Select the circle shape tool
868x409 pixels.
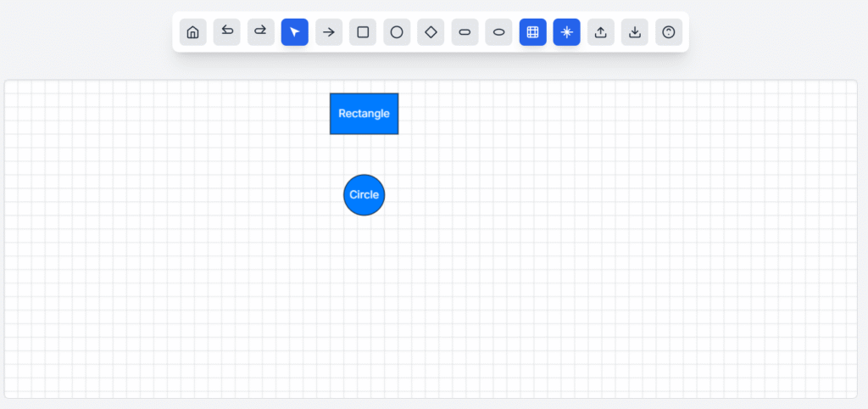(397, 32)
